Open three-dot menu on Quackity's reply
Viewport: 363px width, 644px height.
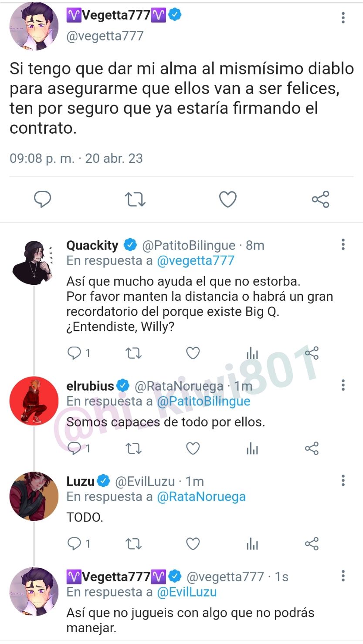point(343,245)
